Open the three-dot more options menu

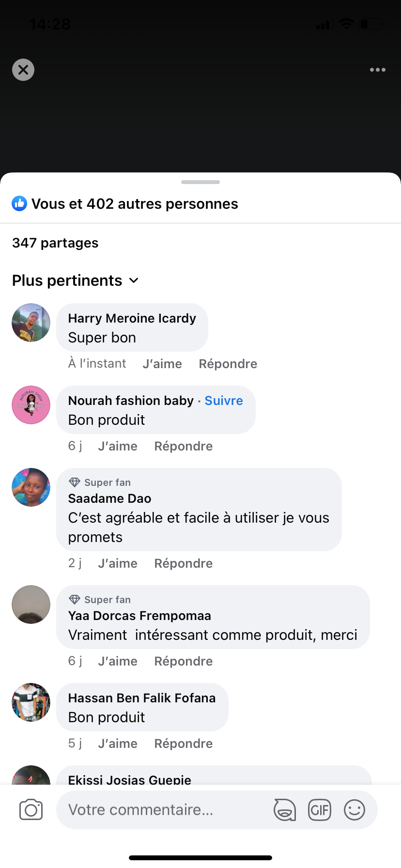(x=377, y=70)
